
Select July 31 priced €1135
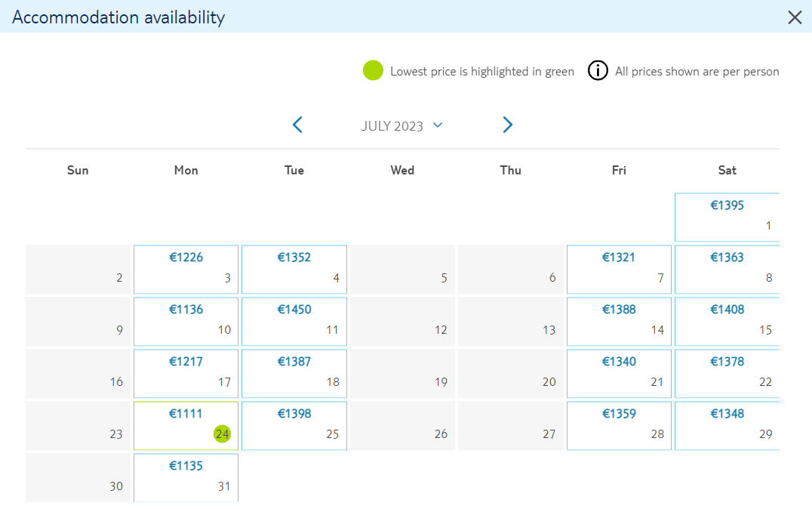(186, 478)
